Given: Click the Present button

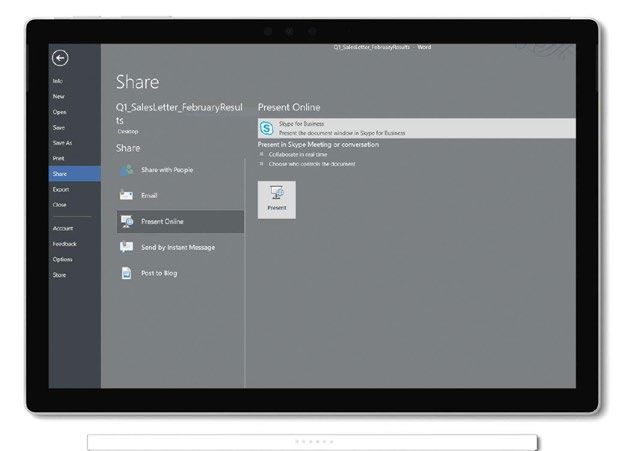Looking at the screenshot, I should 277,200.
